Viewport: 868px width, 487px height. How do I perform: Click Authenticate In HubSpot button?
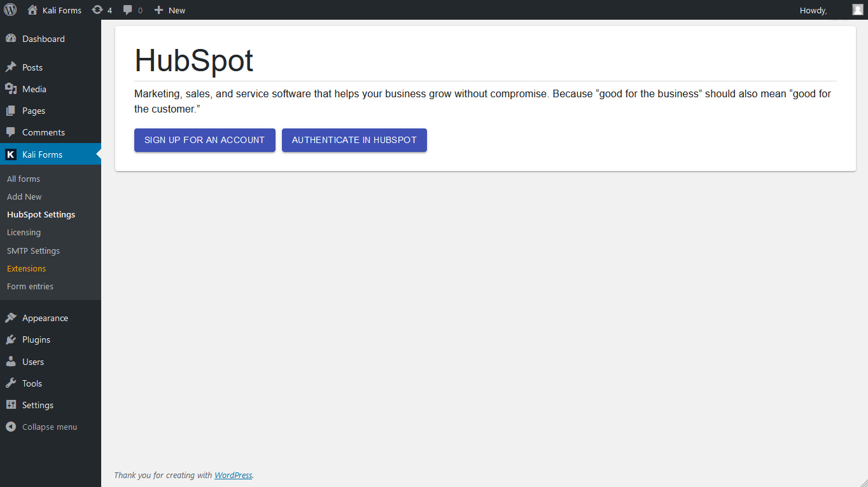pos(354,140)
